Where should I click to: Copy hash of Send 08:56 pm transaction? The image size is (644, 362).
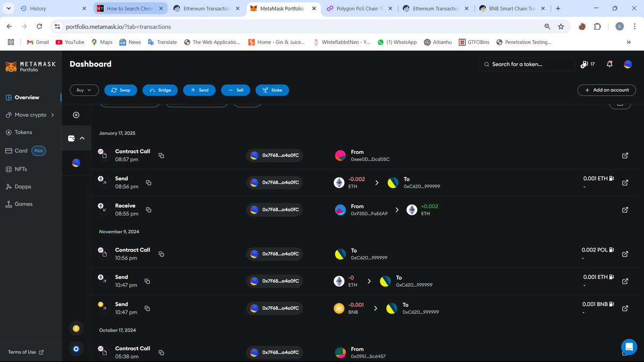(149, 182)
